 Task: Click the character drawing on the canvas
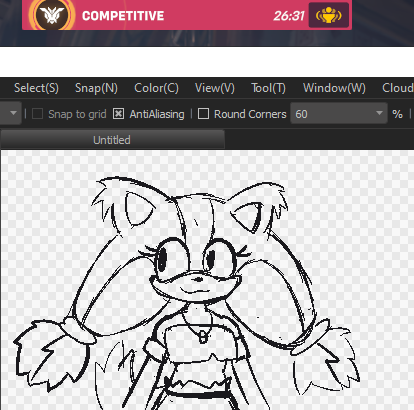187,293
